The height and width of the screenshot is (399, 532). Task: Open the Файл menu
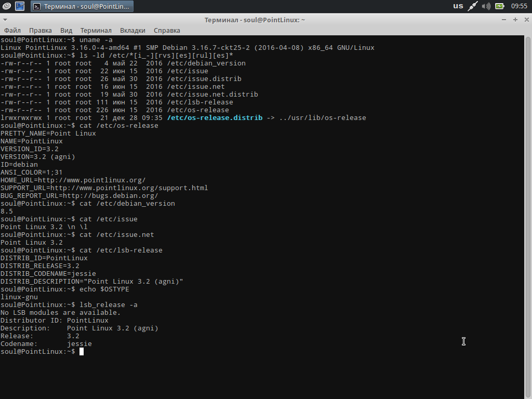[12, 30]
